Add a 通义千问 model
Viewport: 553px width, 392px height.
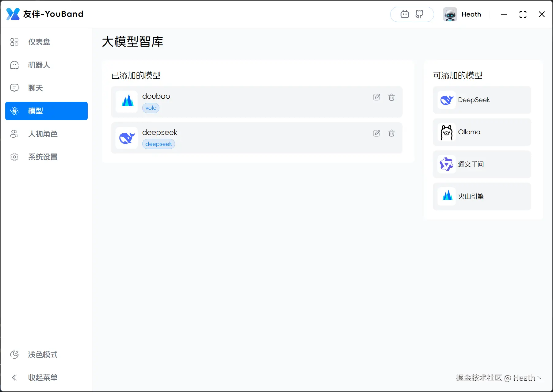point(482,164)
